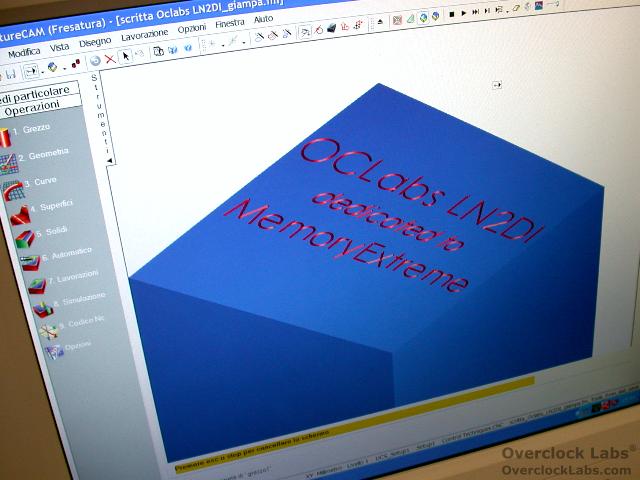The height and width of the screenshot is (480, 640).
Task: Collapse the Strumenti vertical toolbar arrow
Action: pos(109,161)
